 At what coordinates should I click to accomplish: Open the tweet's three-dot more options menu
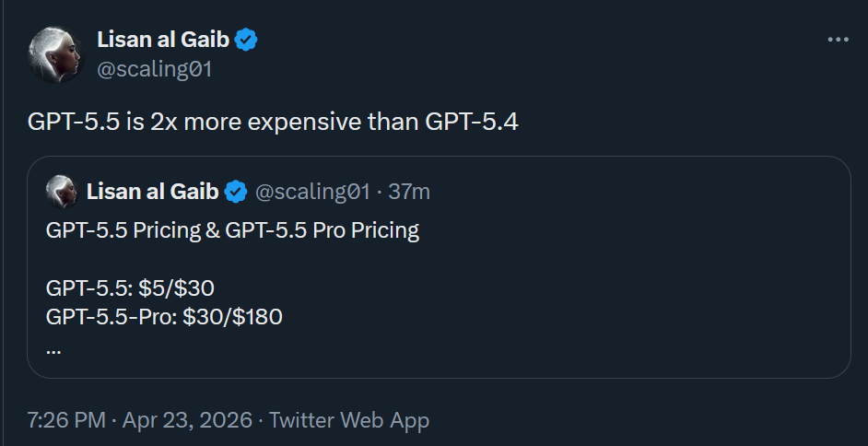click(x=837, y=40)
